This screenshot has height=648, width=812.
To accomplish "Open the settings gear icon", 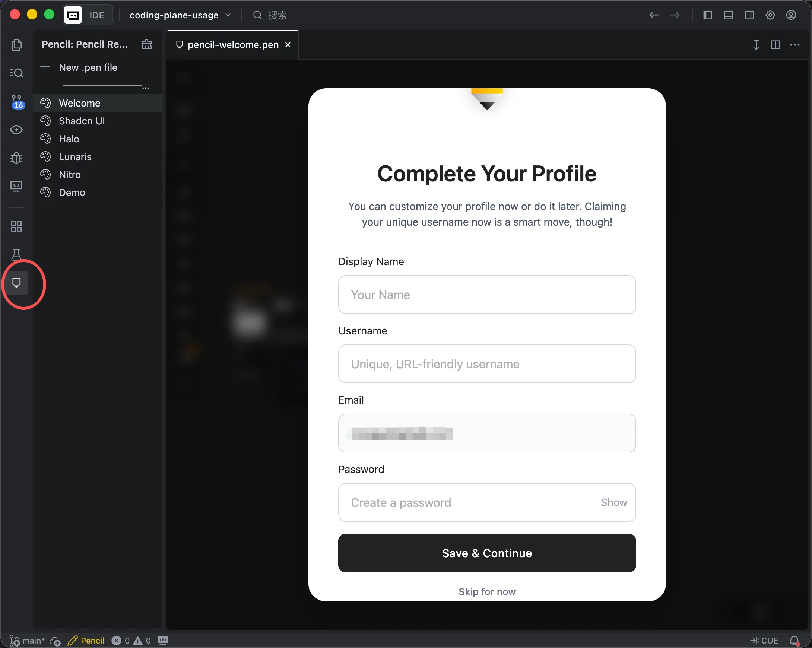I will coord(770,15).
